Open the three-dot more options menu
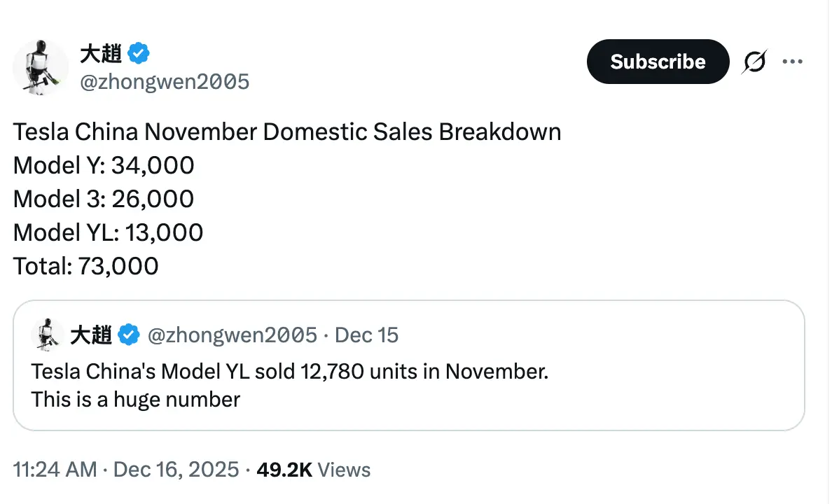The width and height of the screenshot is (832, 504). (792, 62)
